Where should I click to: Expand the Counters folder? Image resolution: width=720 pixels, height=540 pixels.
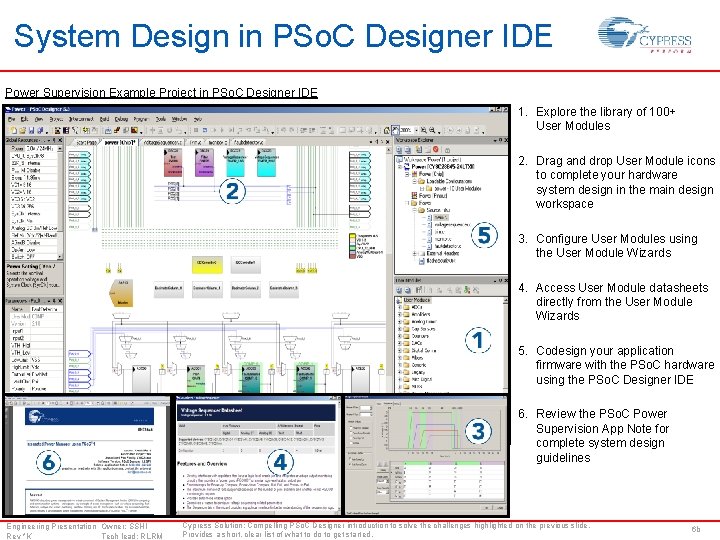click(x=400, y=336)
